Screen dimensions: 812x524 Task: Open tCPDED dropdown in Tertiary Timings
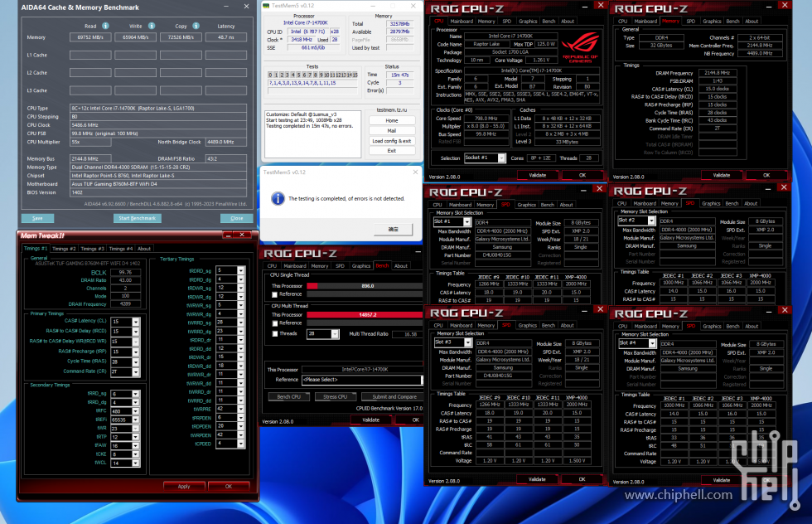coord(241,444)
